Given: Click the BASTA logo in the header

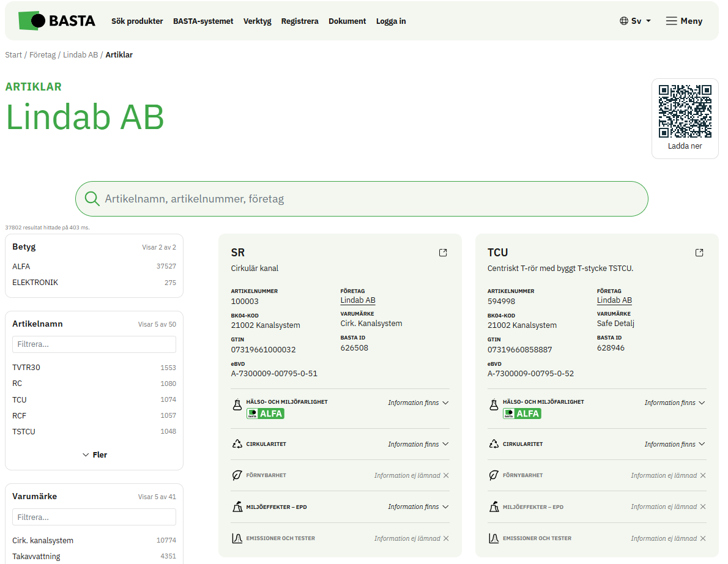Looking at the screenshot, I should pos(57,21).
